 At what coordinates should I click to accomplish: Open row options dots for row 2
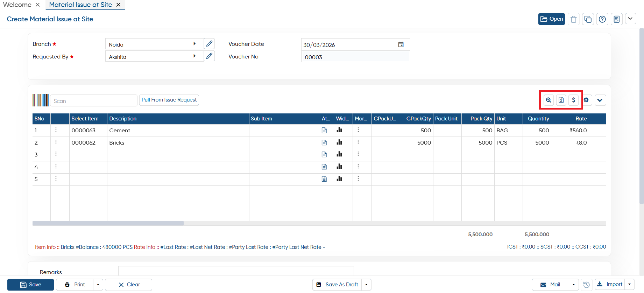coord(56,142)
